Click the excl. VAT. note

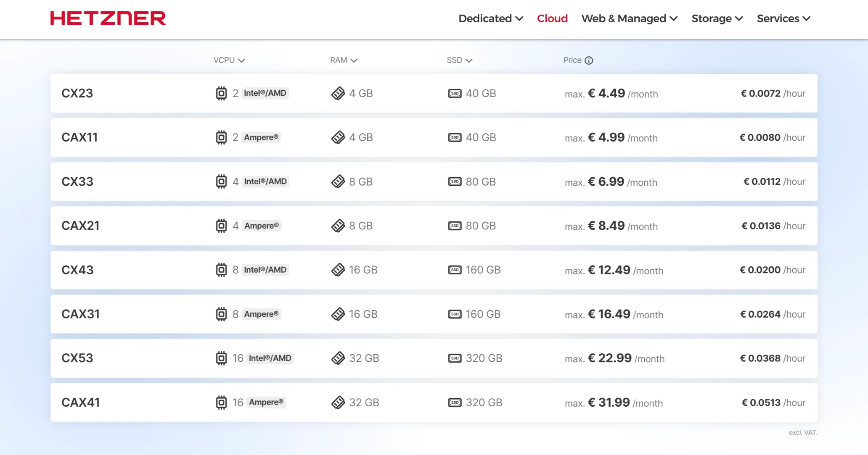click(803, 432)
